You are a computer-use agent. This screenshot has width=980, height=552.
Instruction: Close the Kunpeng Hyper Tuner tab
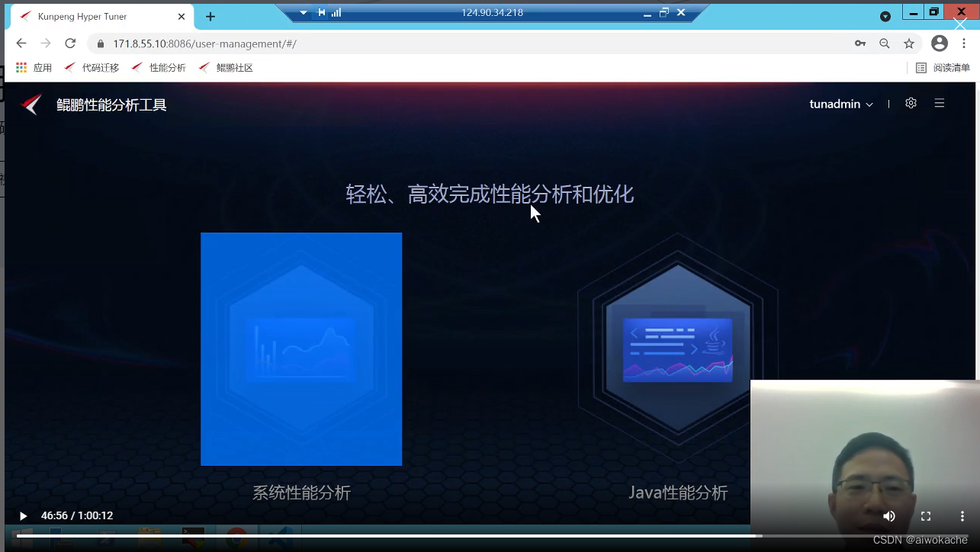(x=182, y=17)
